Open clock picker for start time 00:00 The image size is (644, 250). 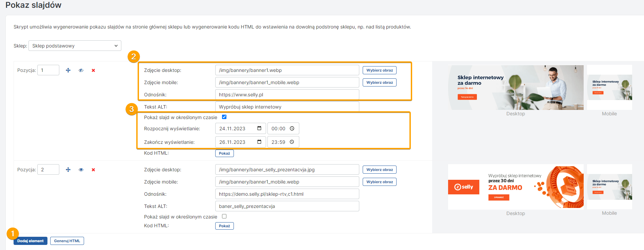click(x=292, y=128)
